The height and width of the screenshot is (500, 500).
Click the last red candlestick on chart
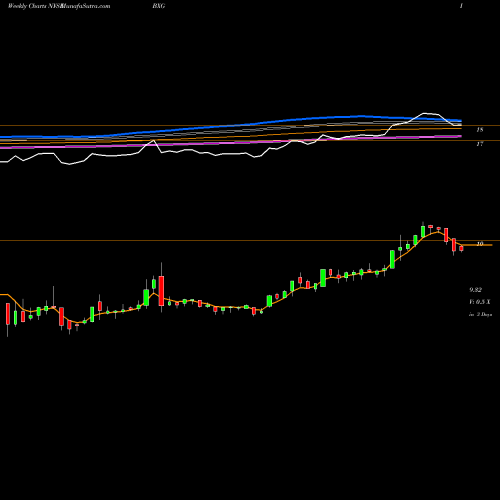tap(462, 249)
